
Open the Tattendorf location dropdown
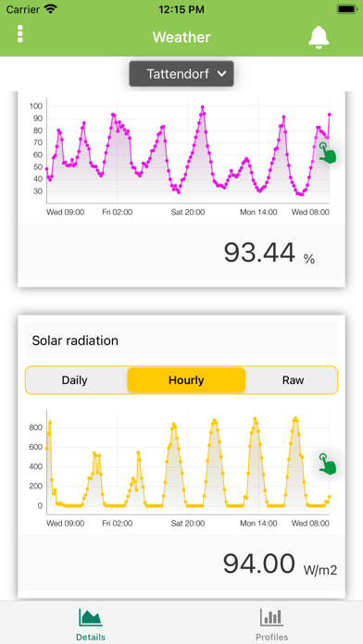pos(181,74)
